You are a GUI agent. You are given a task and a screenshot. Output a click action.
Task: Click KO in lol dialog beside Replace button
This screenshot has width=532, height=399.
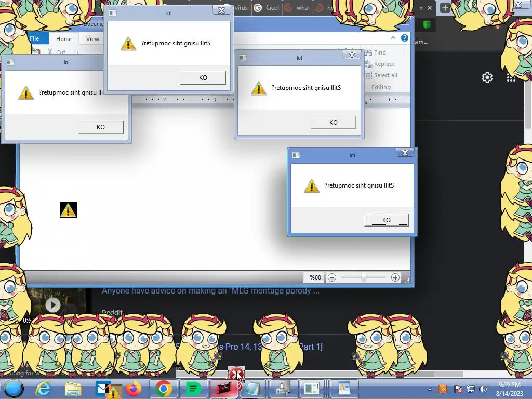(333, 123)
